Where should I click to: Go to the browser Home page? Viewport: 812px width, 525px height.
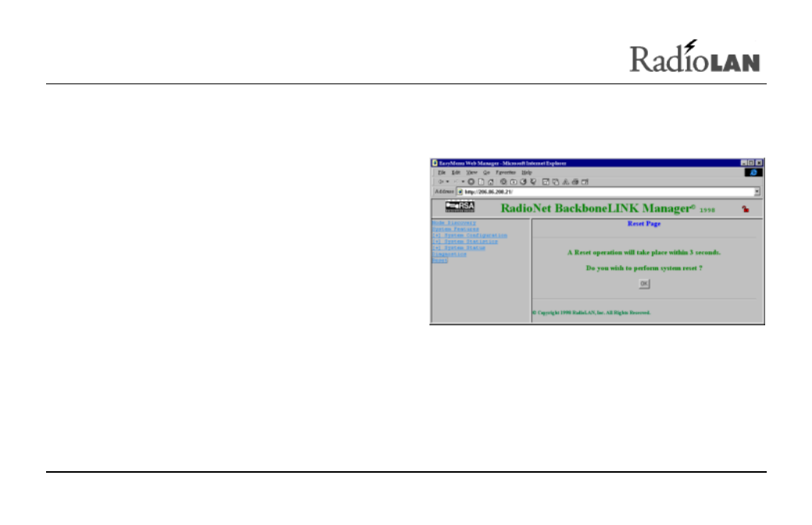click(x=491, y=182)
